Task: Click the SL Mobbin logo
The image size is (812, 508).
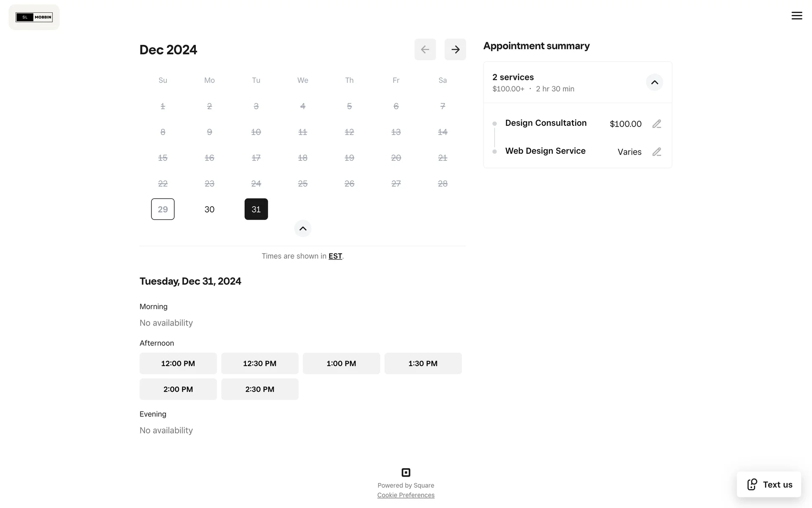Action: [34, 17]
